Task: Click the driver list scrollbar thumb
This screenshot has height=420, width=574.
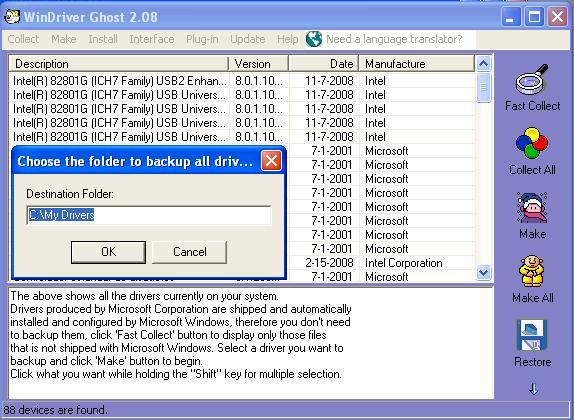Action: click(484, 87)
